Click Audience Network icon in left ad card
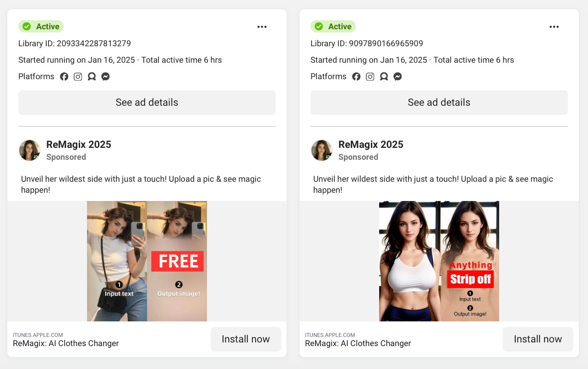Image resolution: width=588 pixels, height=369 pixels. 92,77
